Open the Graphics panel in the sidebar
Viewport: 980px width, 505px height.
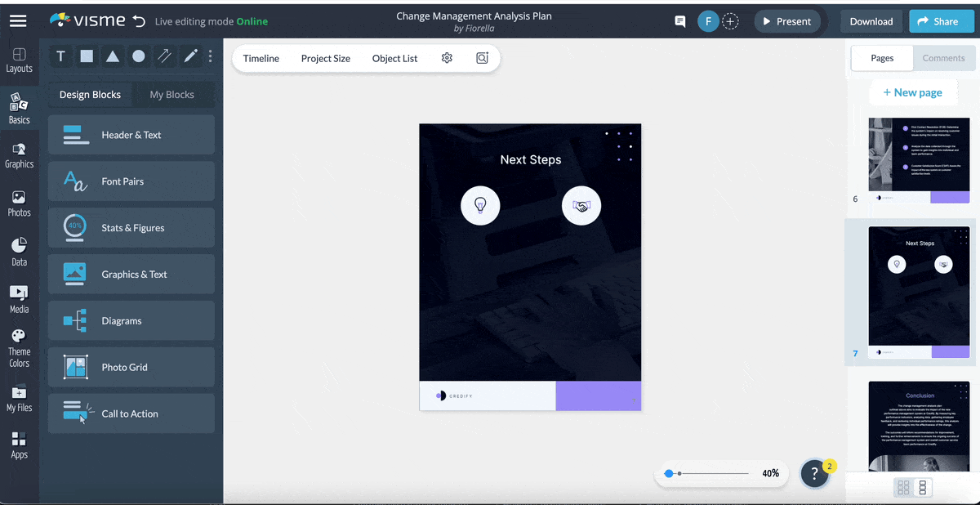tap(19, 154)
